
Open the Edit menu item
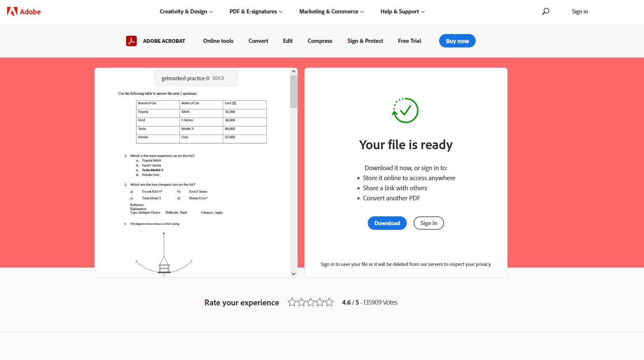pos(288,41)
